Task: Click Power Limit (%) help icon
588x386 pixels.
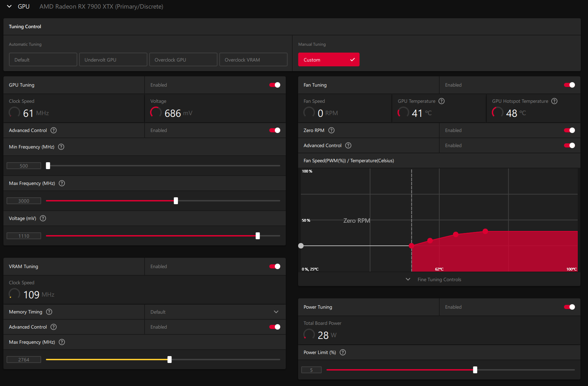Action: pyautogui.click(x=343, y=352)
